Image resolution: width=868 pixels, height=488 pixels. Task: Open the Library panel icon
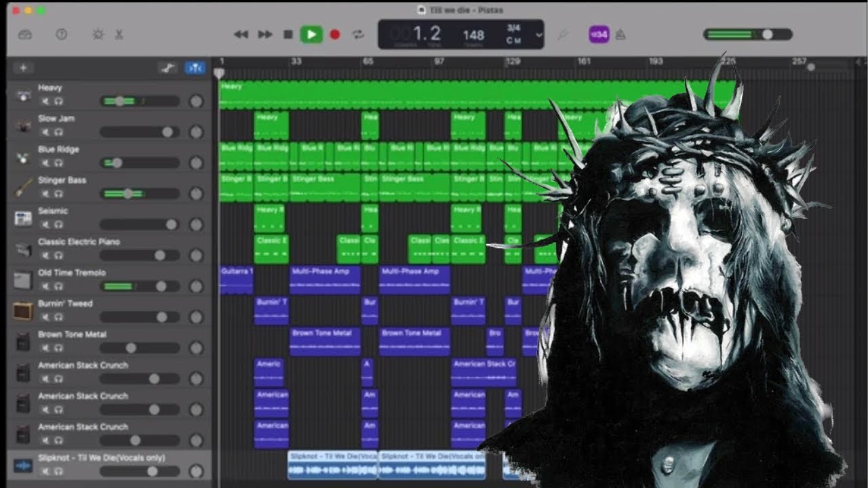pyautogui.click(x=25, y=35)
